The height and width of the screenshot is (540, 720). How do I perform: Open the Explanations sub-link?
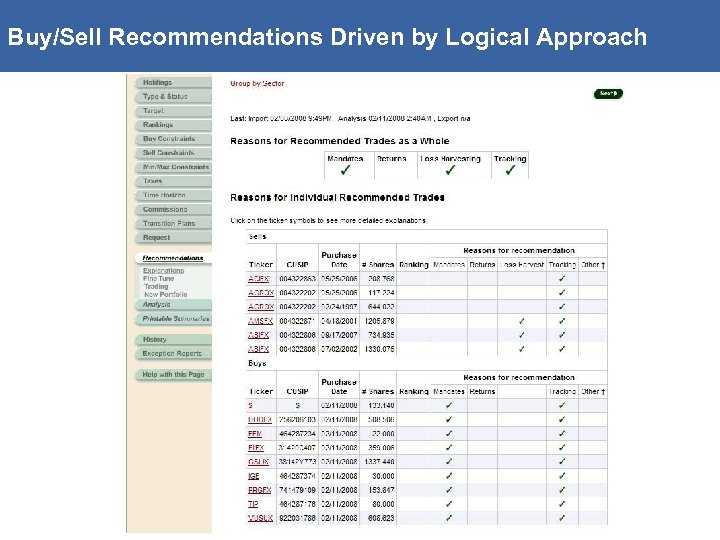tap(163, 270)
